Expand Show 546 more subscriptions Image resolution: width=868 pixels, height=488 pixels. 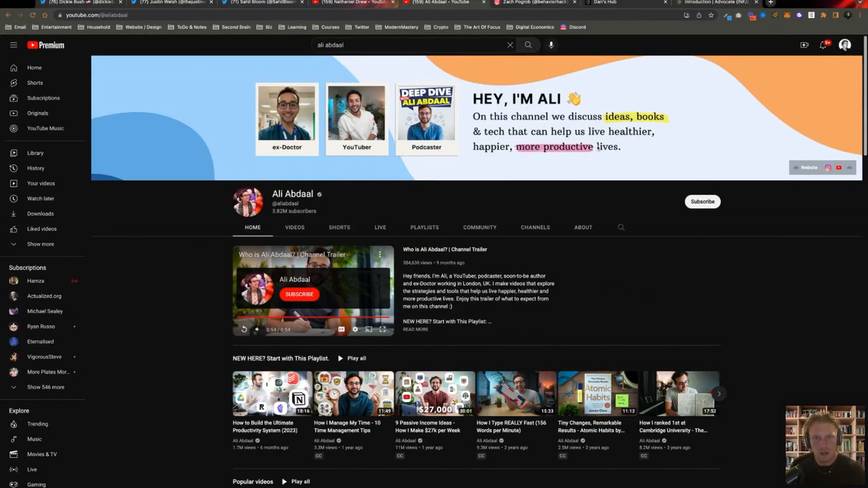[x=45, y=387]
